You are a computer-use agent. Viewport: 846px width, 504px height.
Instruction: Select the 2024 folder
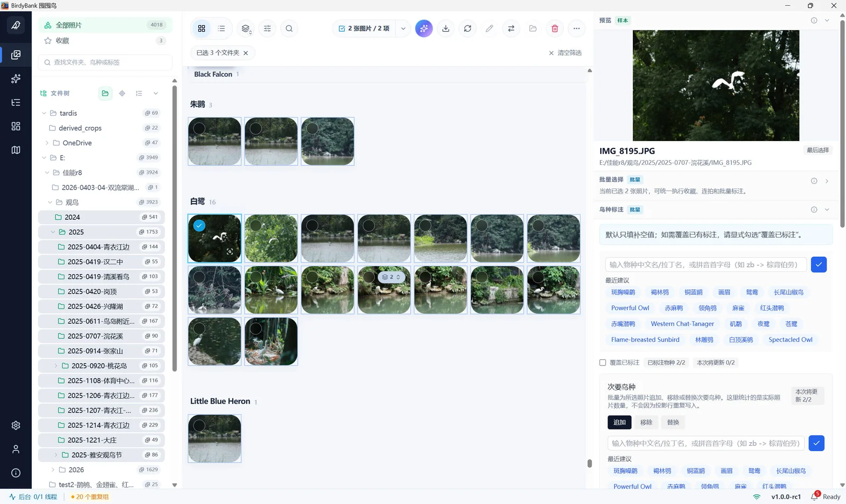pyautogui.click(x=102, y=217)
